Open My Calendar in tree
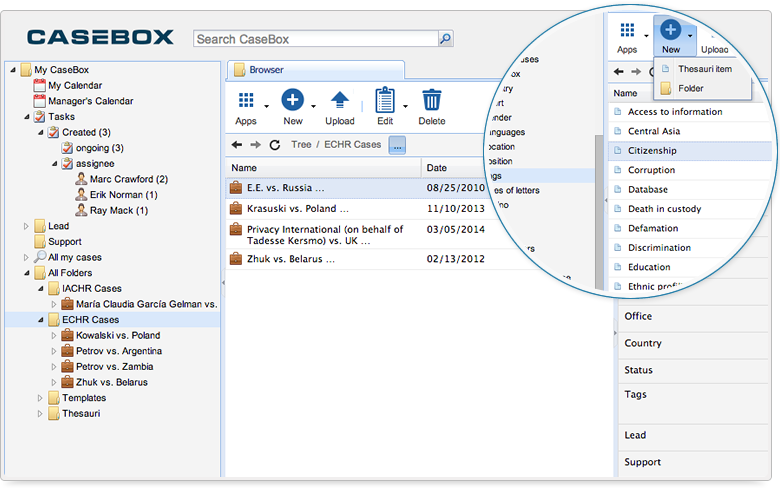The height and width of the screenshot is (500, 780). 75,86
